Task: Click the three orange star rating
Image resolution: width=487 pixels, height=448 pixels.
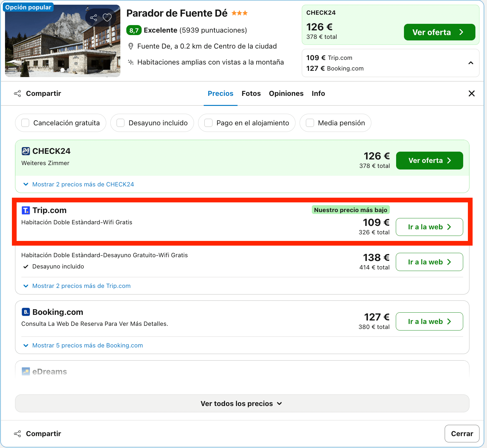Action: [x=240, y=13]
